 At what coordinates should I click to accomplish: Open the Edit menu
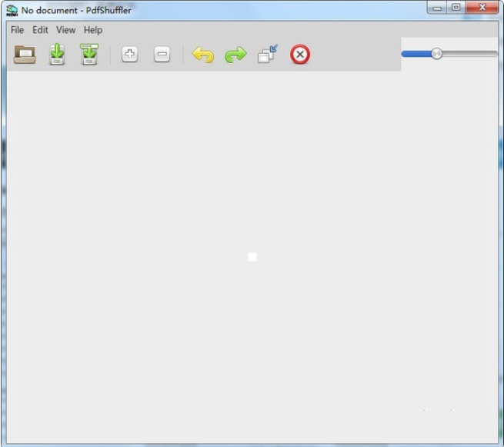[40, 30]
